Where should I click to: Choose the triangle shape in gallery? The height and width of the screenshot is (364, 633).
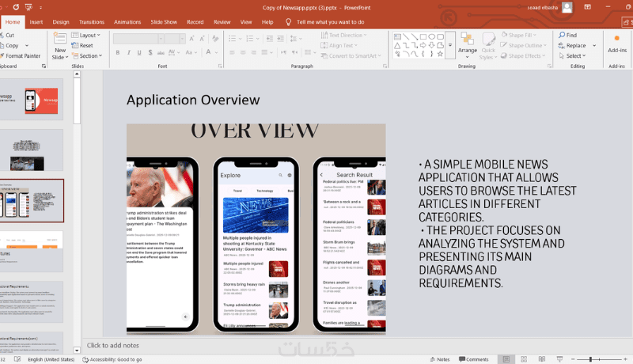pos(397,45)
